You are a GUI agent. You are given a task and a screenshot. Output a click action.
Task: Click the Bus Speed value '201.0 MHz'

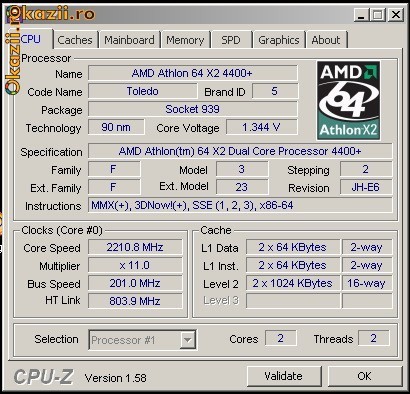coord(135,283)
